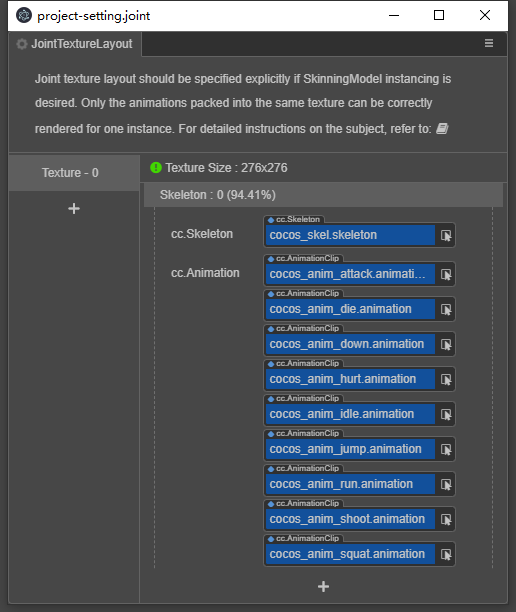Click the gear icon on JointTextureLayout tab
The image size is (516, 612).
22,44
